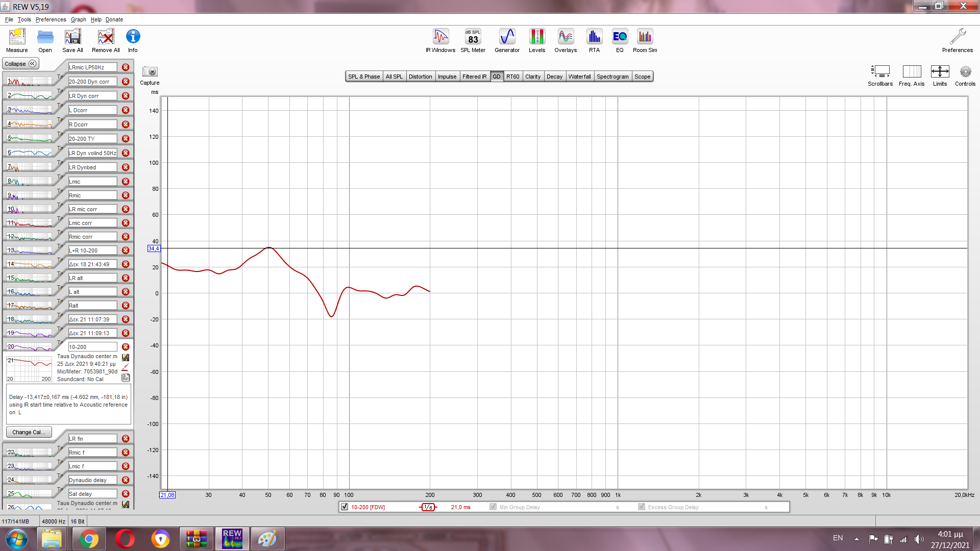Image resolution: width=980 pixels, height=551 pixels.
Task: Switch to the Waterfall tab
Action: (x=579, y=77)
